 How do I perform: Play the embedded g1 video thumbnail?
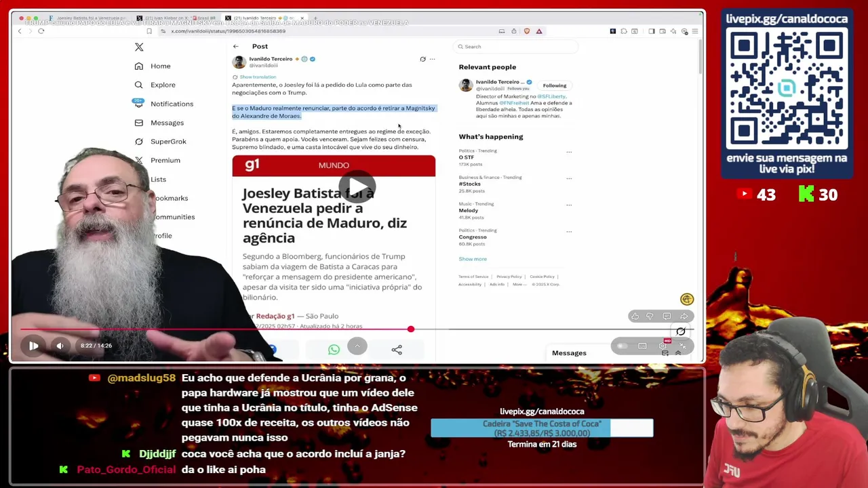(x=357, y=187)
